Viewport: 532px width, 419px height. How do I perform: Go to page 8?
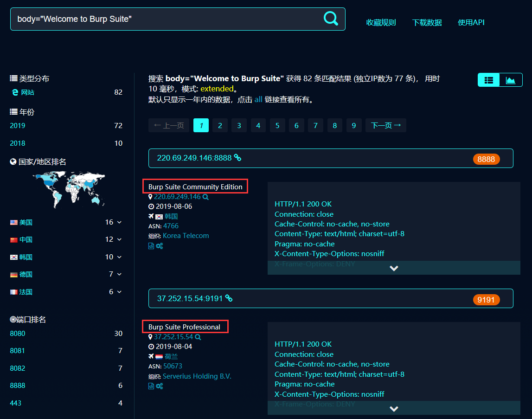(335, 126)
